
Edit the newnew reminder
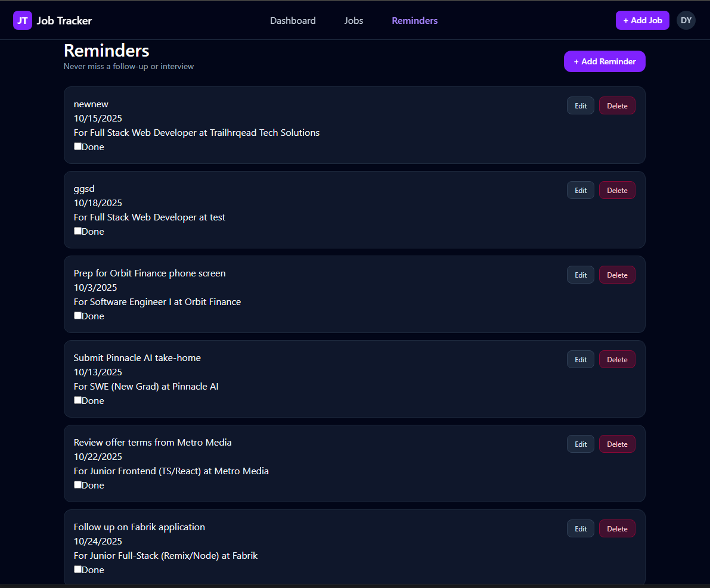(580, 105)
